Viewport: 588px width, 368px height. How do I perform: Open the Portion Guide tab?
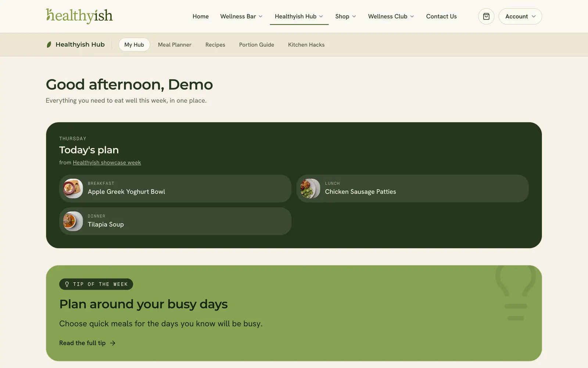coord(257,45)
